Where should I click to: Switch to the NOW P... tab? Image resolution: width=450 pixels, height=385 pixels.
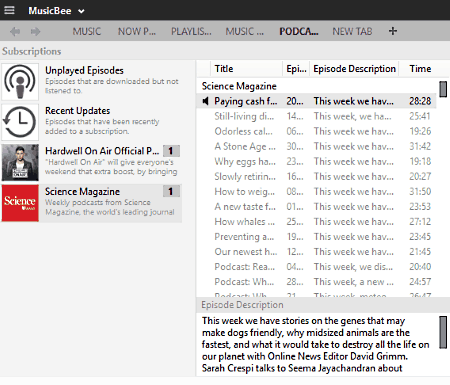(137, 31)
